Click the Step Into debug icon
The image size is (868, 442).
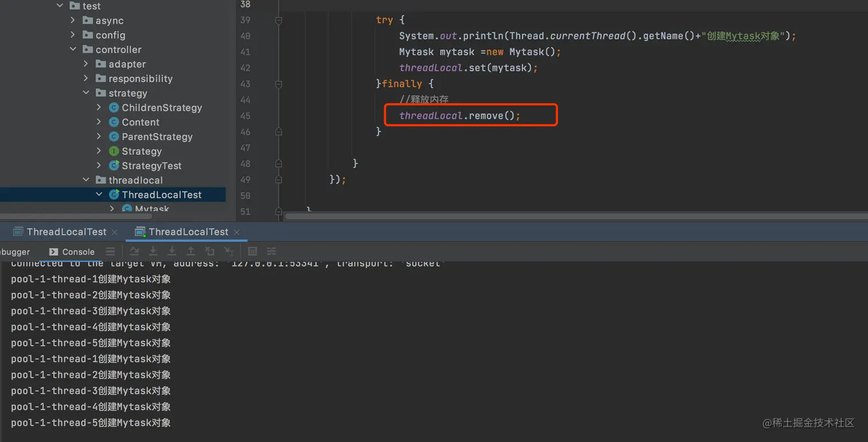(x=153, y=251)
